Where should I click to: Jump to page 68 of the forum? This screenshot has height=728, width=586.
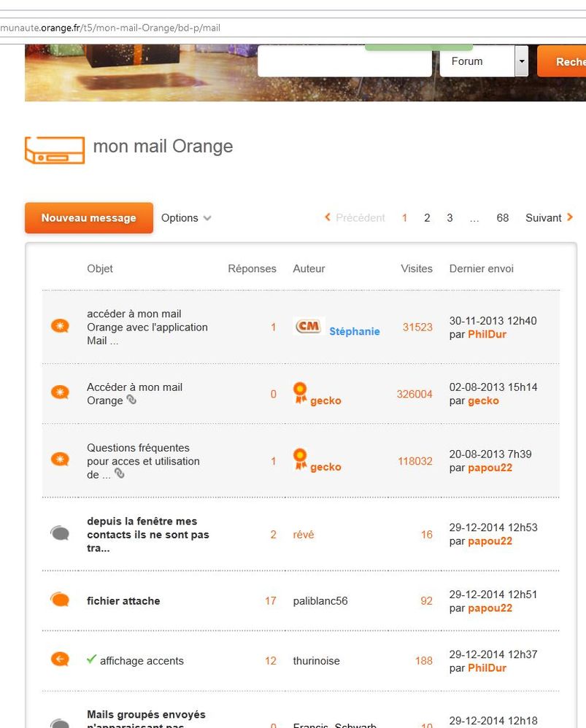(x=502, y=217)
